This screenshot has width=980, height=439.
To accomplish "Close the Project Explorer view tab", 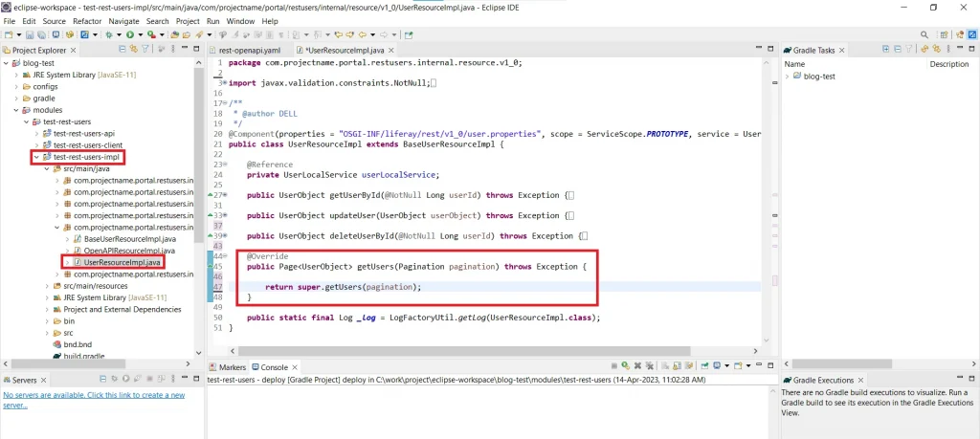I will (x=73, y=50).
